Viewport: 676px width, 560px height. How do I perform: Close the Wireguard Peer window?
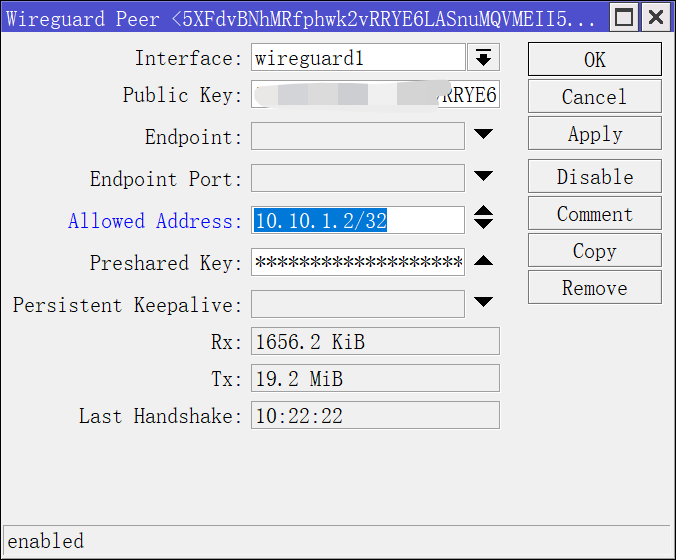[654, 17]
